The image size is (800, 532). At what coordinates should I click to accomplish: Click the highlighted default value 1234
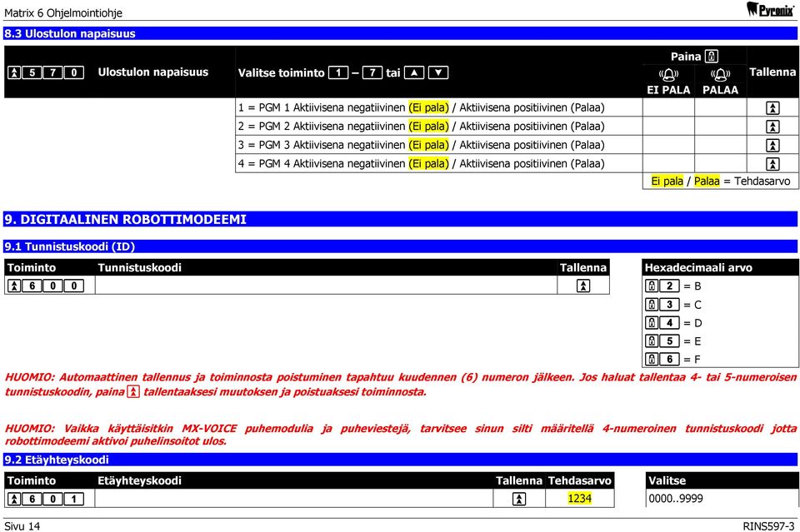point(580,499)
